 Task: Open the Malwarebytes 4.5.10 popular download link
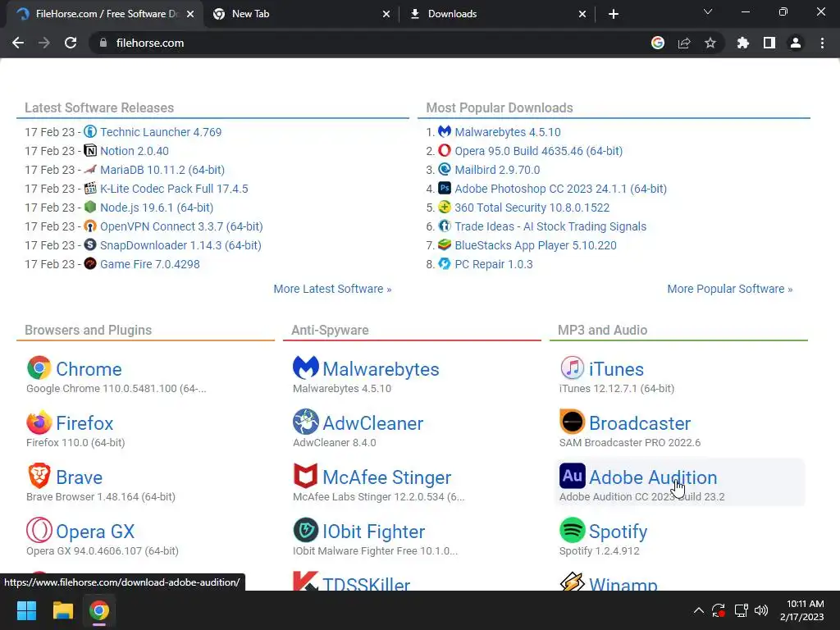click(508, 132)
